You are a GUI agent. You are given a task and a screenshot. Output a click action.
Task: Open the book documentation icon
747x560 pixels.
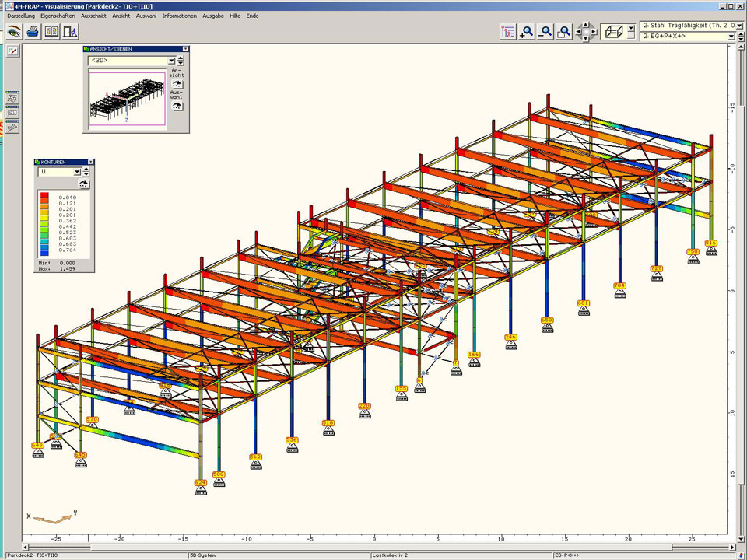[51, 32]
